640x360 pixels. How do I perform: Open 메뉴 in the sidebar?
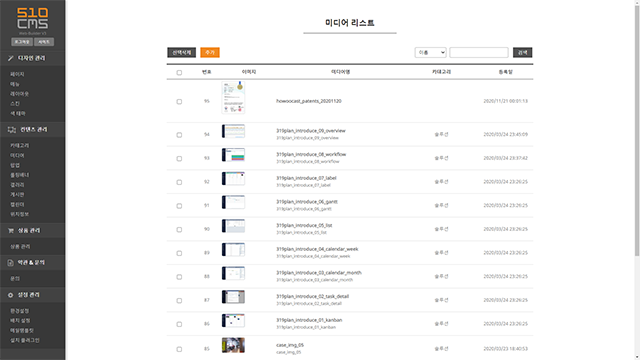click(15, 84)
